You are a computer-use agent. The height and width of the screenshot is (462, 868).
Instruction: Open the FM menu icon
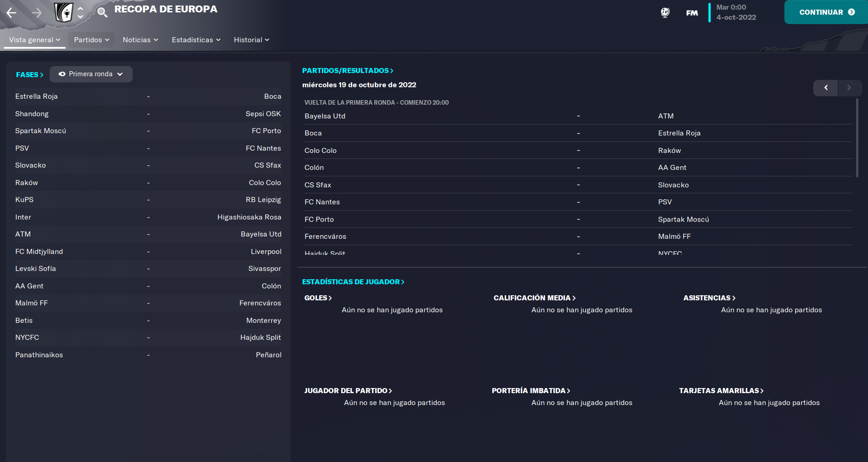tap(692, 13)
